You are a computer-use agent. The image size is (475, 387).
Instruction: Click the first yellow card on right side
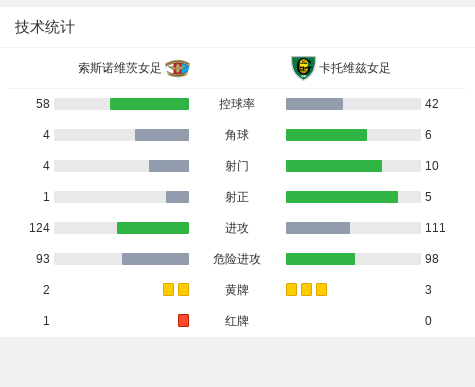pos(291,289)
